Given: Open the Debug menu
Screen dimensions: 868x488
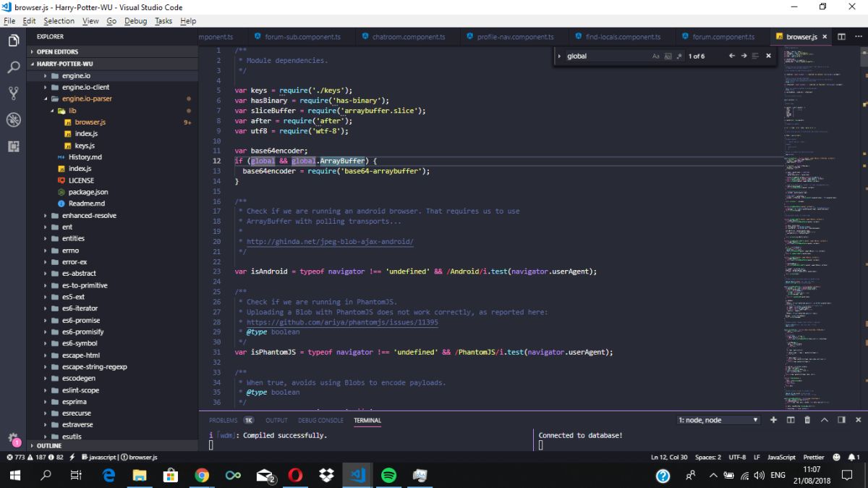Looking at the screenshot, I should [x=135, y=21].
